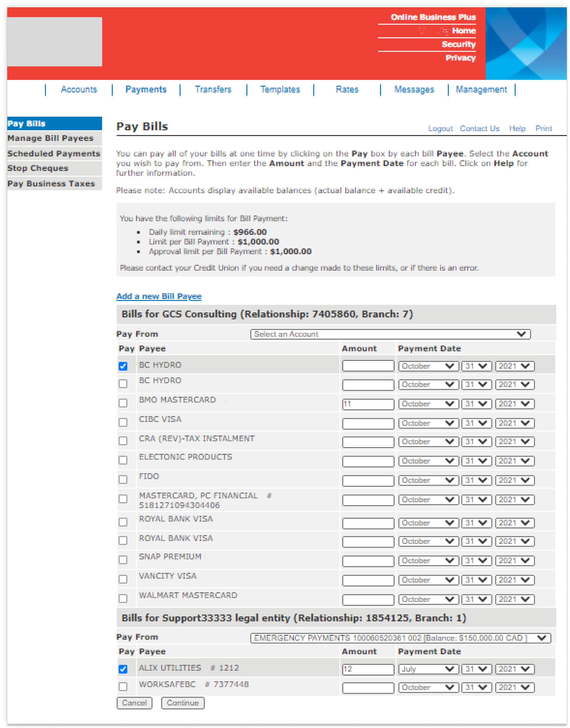Check the VANCITY VISA pay box
Viewport: 570px width, 728px height.
(123, 579)
